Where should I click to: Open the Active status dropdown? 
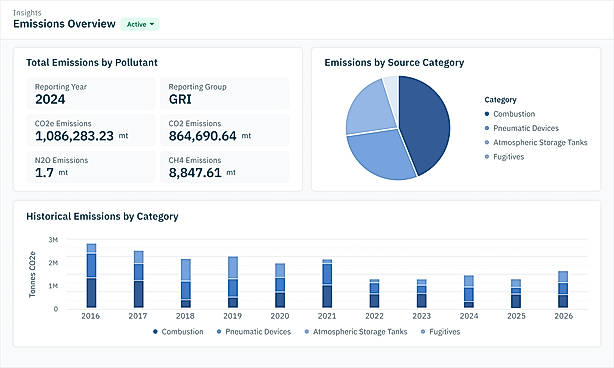[140, 24]
